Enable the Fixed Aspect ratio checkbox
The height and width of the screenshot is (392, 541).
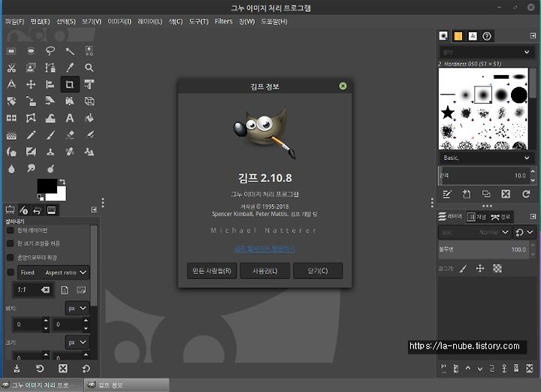click(x=11, y=273)
